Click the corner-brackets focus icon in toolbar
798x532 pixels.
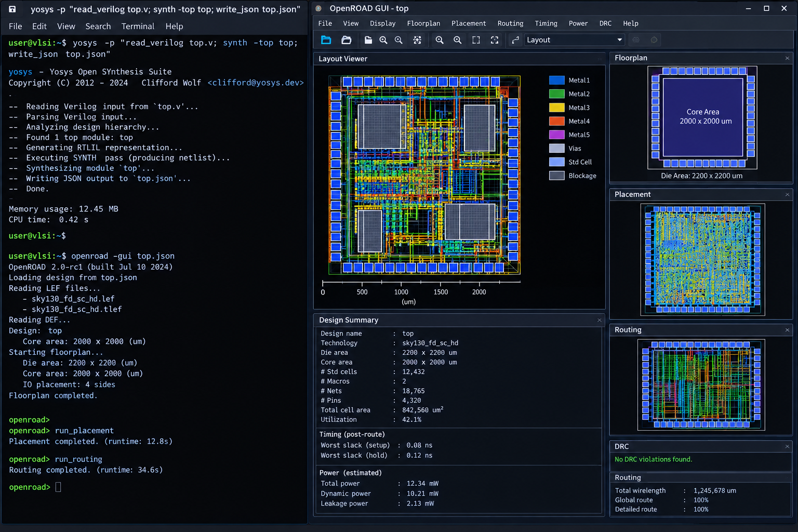(x=495, y=40)
